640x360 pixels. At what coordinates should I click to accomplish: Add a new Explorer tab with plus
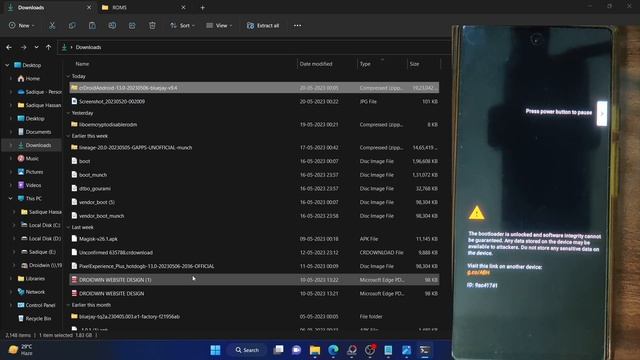202,7
